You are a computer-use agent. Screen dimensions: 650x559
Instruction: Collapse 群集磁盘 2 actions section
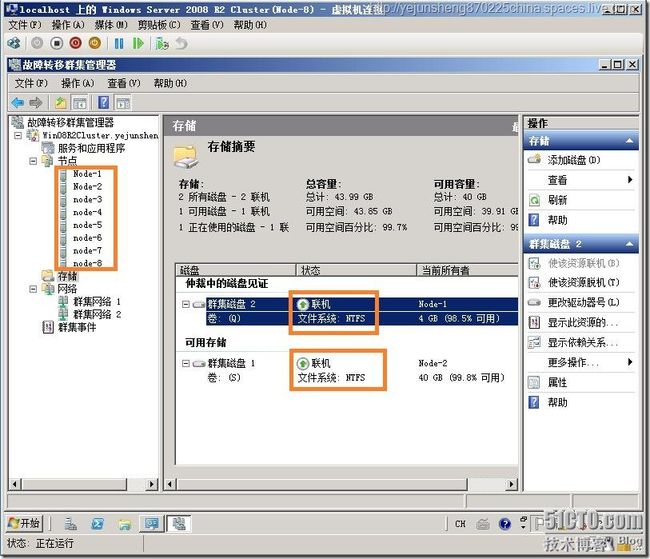tap(629, 244)
